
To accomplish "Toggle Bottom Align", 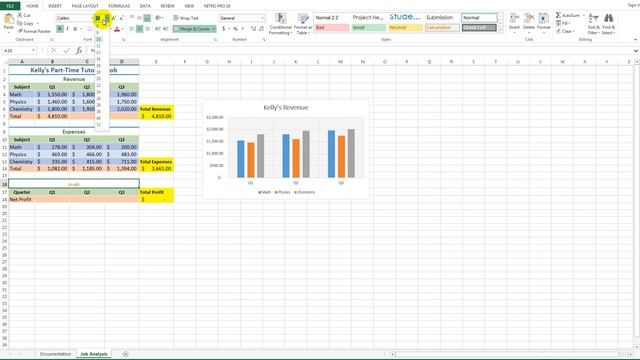I will coord(147,18).
